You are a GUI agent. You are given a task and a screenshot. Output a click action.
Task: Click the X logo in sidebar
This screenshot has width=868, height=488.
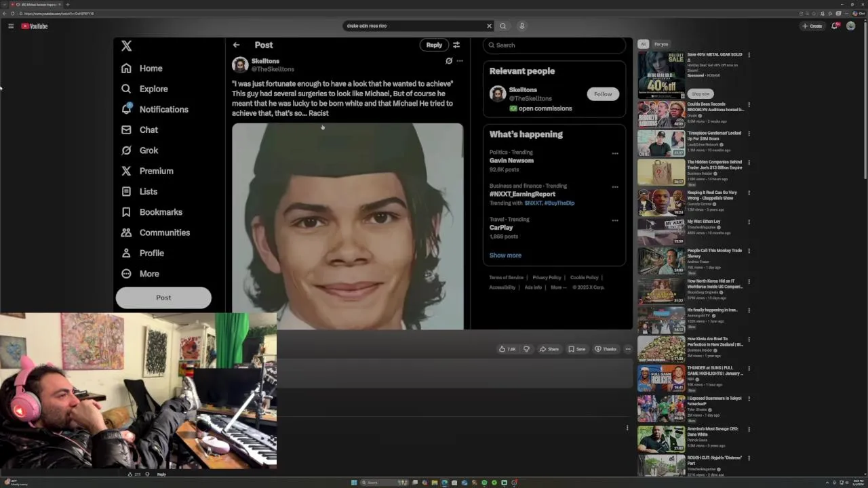pyautogui.click(x=126, y=45)
